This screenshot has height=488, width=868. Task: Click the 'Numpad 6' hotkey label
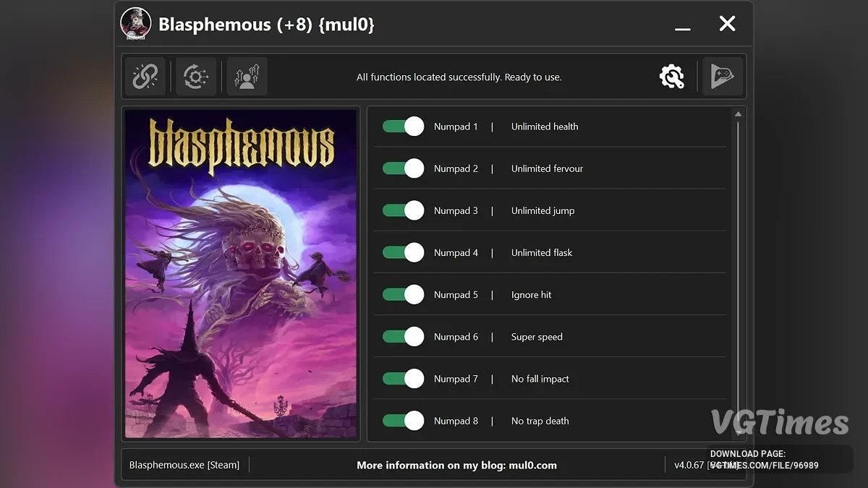coord(456,336)
